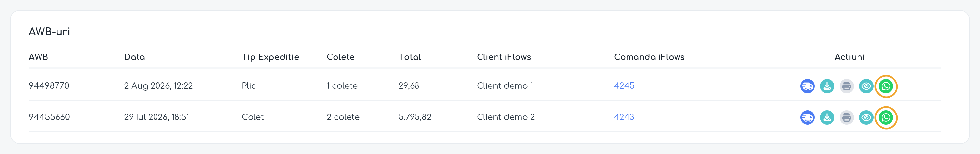This screenshot has width=980, height=154.
Task: View details of AWB 94498770 via eye icon
Action: tap(866, 86)
